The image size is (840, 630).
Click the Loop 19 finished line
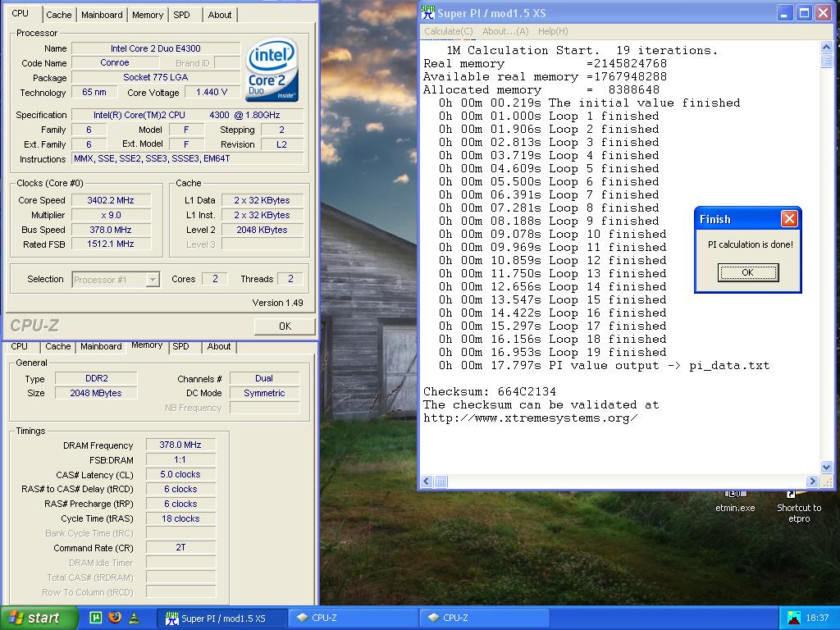(x=552, y=353)
